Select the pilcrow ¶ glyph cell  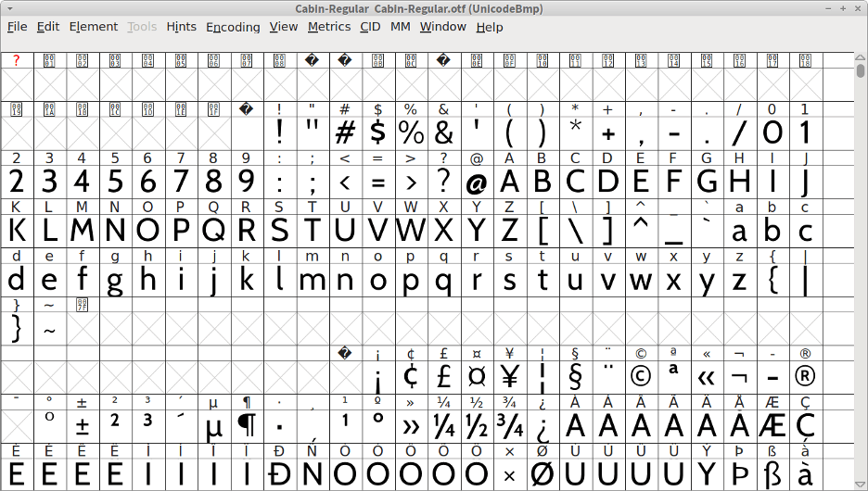(247, 426)
